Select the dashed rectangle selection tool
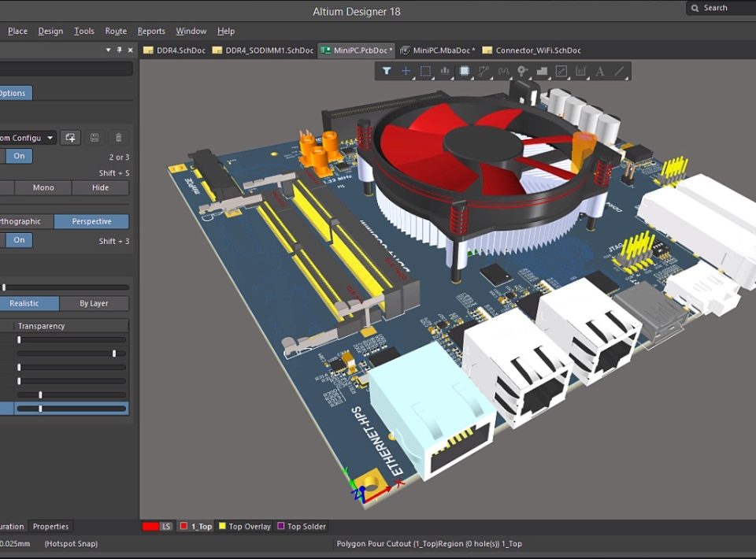 click(x=425, y=72)
